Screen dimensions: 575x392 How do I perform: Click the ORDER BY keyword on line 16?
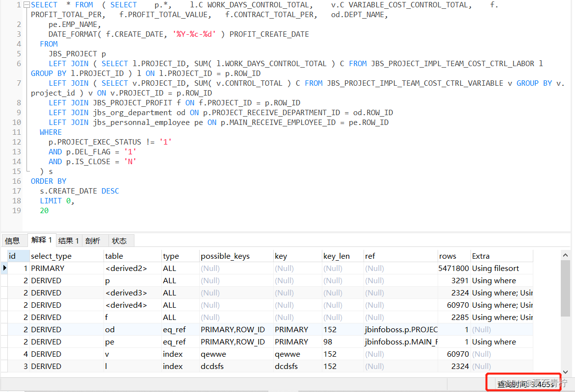pyautogui.click(x=49, y=181)
